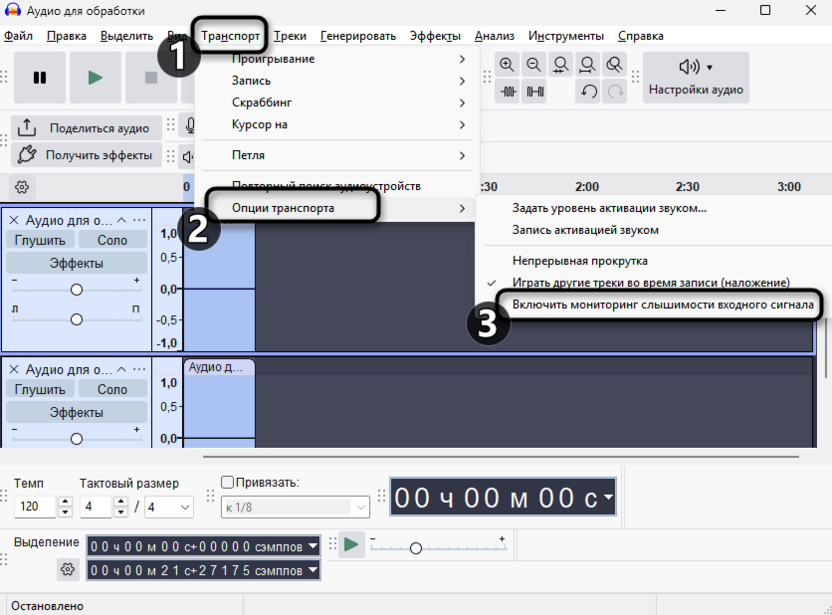This screenshot has height=615, width=832.
Task: Click the Trim audio outside selection icon
Action: click(x=508, y=91)
